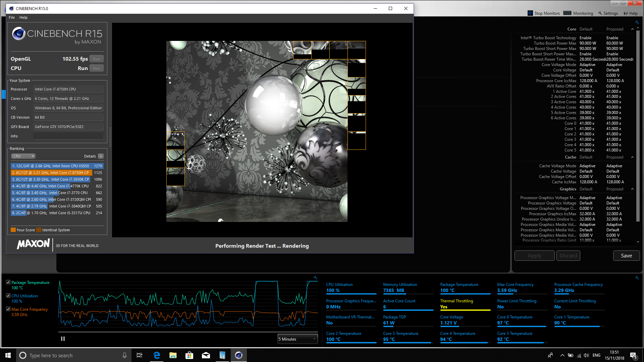Click the volume icon in system tray
Image resolution: width=644 pixels, height=362 pixels.
click(586, 355)
